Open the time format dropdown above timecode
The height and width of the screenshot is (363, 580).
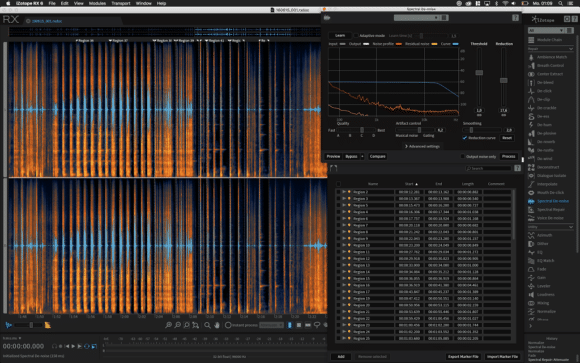(x=12, y=338)
